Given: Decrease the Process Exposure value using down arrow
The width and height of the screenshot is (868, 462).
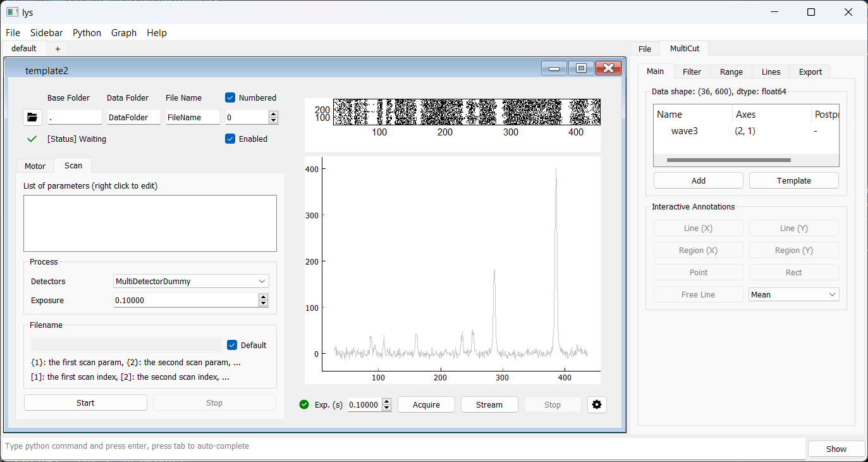Looking at the screenshot, I should [x=264, y=304].
